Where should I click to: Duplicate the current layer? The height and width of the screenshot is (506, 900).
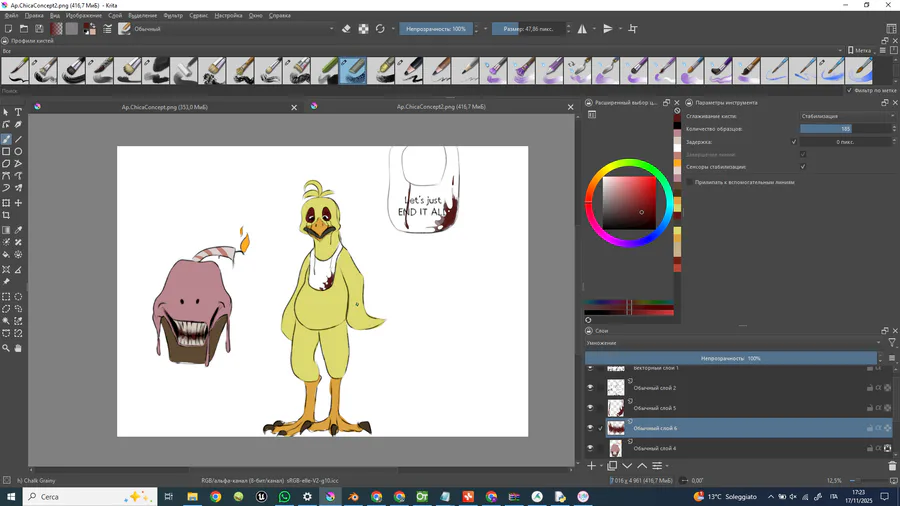click(x=612, y=466)
